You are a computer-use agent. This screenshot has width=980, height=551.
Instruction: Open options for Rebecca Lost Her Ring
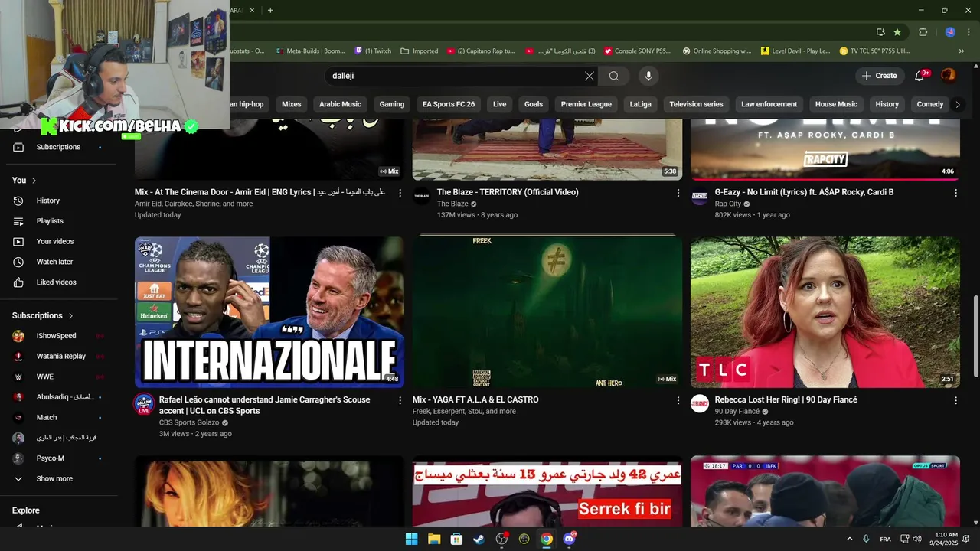pos(955,400)
